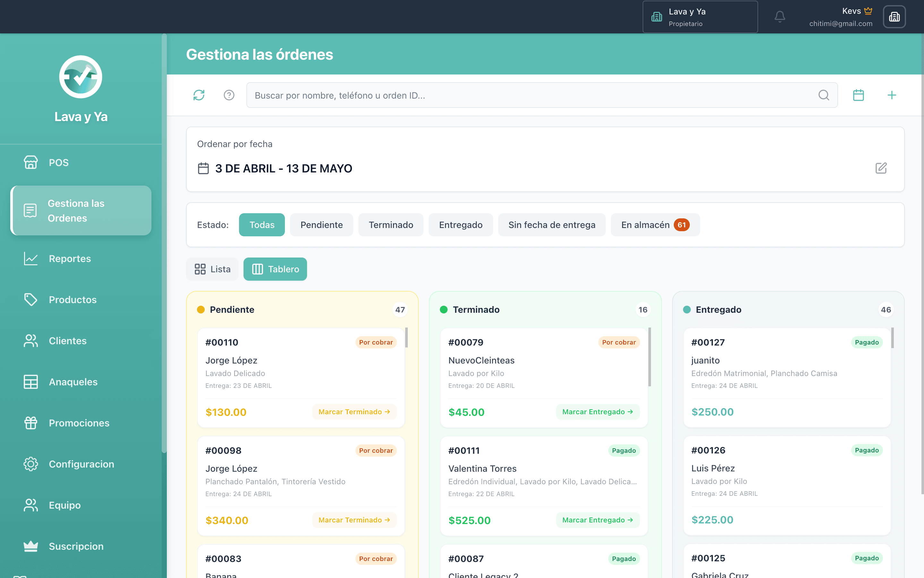This screenshot has width=924, height=578.
Task: Switch to Tablero view
Action: [275, 269]
